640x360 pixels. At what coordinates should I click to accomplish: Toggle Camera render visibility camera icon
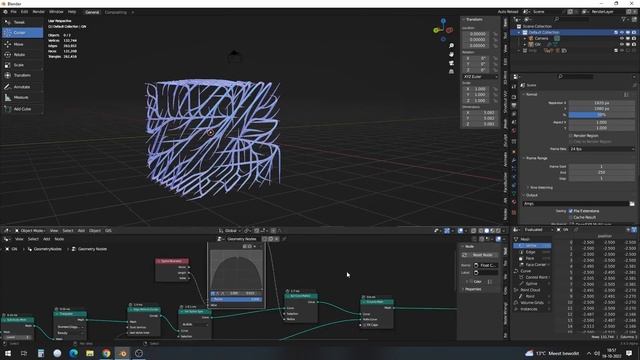coord(633,38)
